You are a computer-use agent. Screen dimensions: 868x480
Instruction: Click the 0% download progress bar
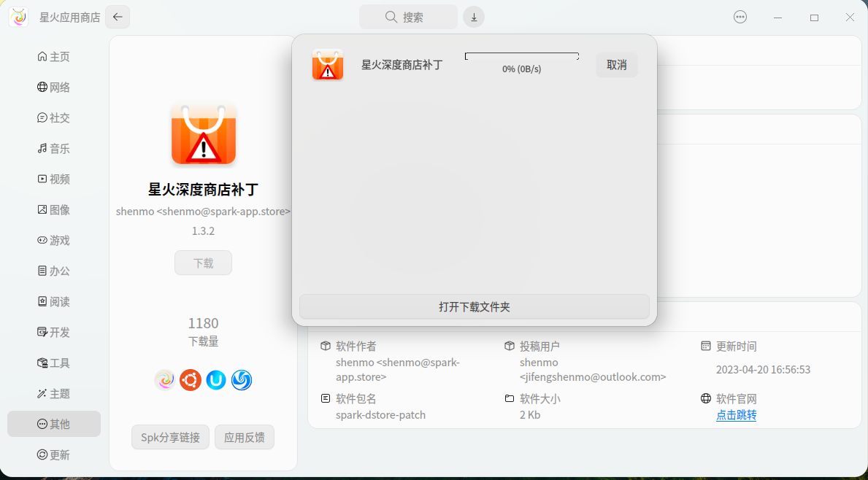521,55
